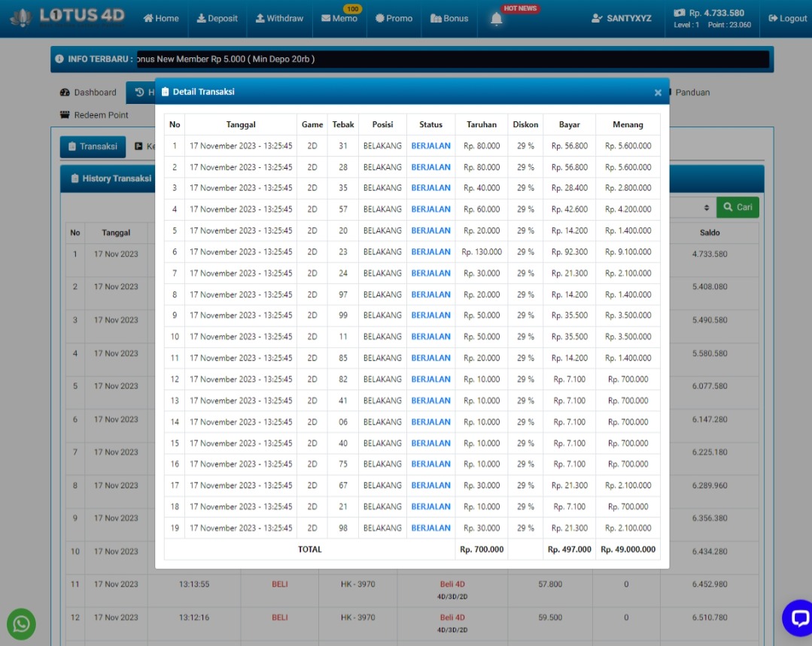The height and width of the screenshot is (646, 812).
Task: Open the live chat bubble widget
Action: (x=797, y=617)
